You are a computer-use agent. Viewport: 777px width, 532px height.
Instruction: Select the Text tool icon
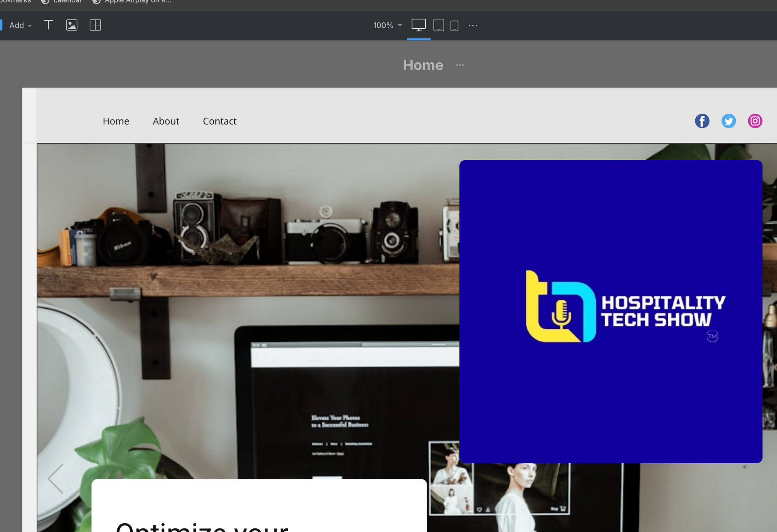click(48, 25)
